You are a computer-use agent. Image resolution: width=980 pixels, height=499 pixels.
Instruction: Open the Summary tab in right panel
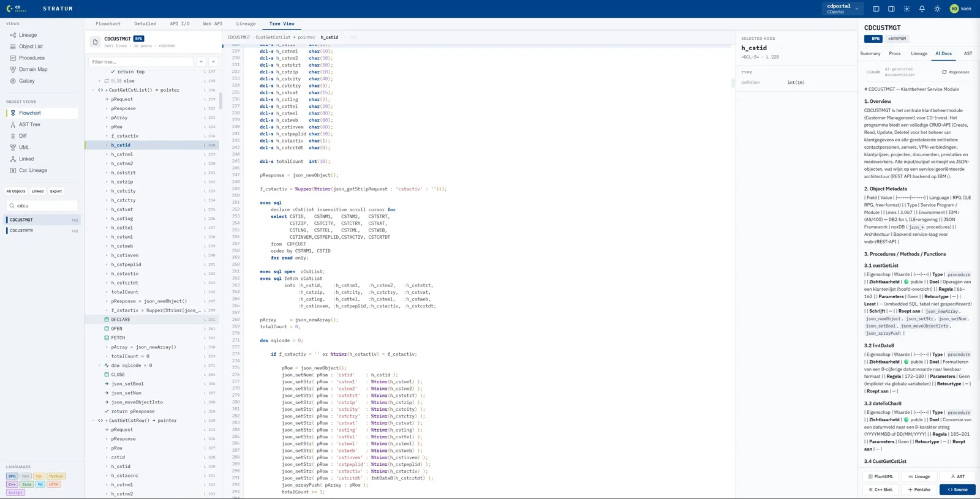870,54
